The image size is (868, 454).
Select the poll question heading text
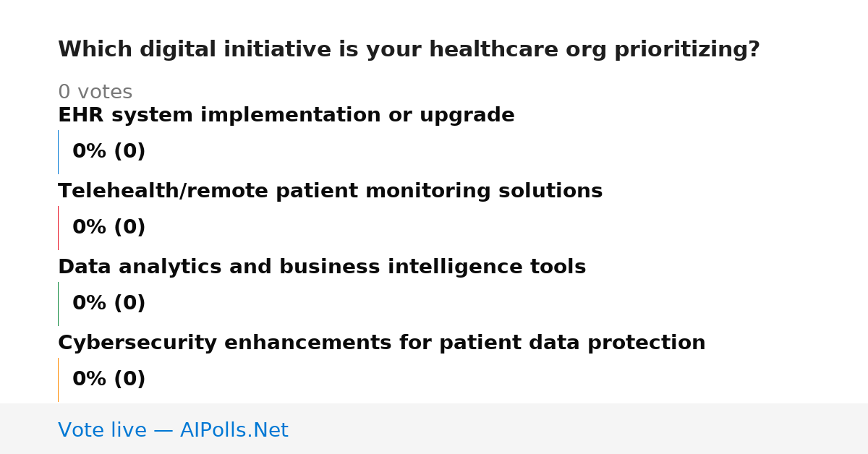pyautogui.click(x=409, y=50)
